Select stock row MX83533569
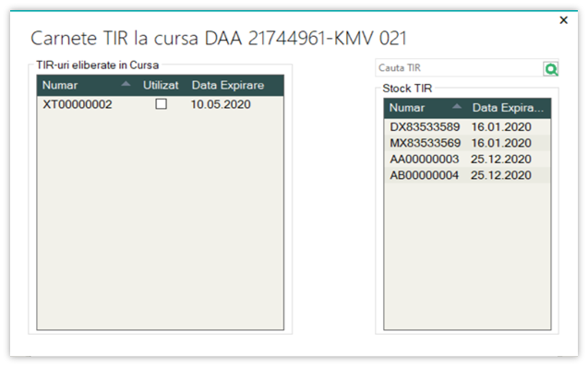 [467, 143]
